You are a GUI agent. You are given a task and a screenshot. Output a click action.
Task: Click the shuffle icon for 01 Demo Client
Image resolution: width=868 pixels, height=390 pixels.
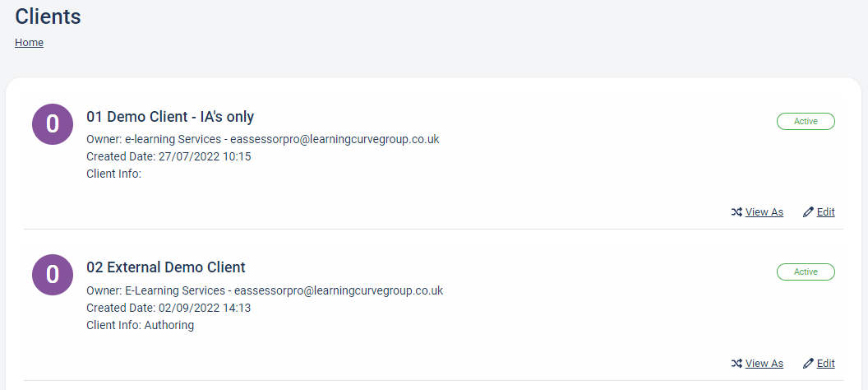pos(736,212)
